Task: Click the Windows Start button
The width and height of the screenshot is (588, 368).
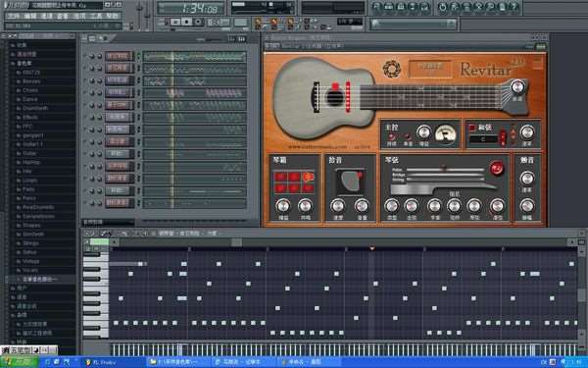Action: coord(20,362)
